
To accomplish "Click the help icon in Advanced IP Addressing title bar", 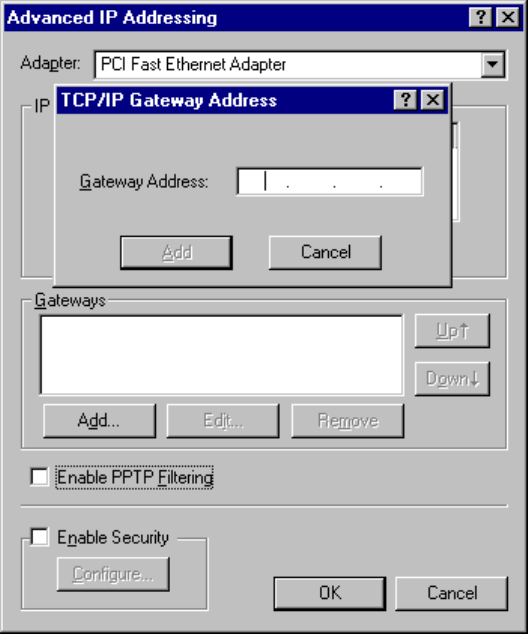I will click(481, 17).
